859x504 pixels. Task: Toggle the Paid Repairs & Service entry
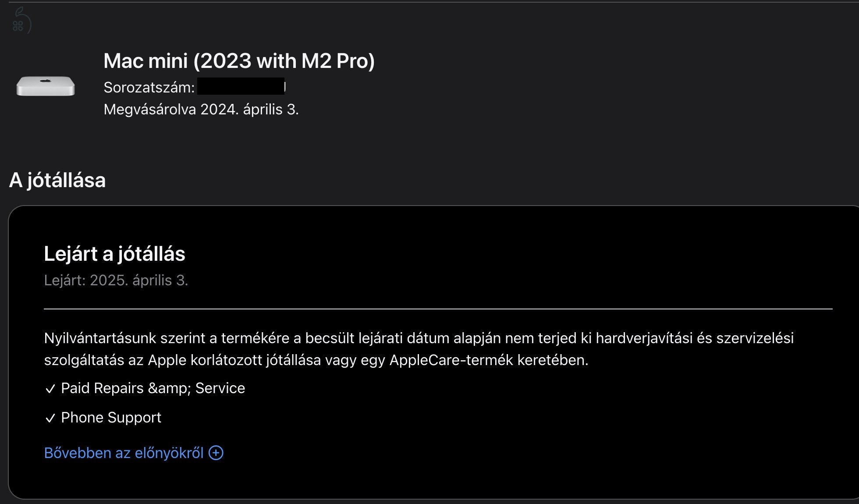153,388
